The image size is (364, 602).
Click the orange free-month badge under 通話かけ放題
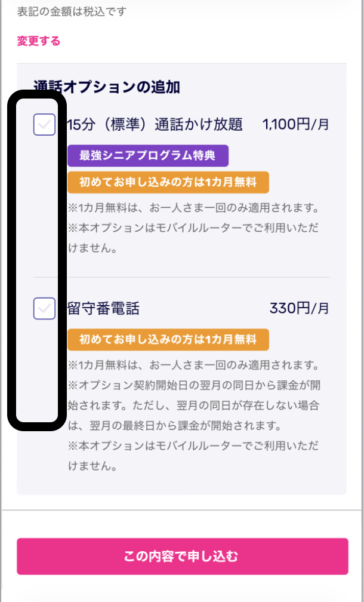168,183
